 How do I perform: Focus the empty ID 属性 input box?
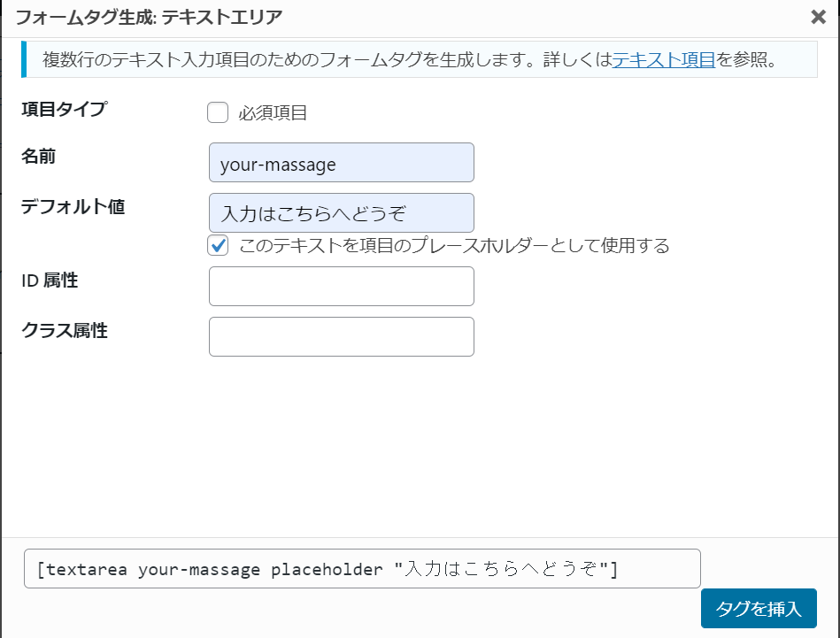(342, 286)
